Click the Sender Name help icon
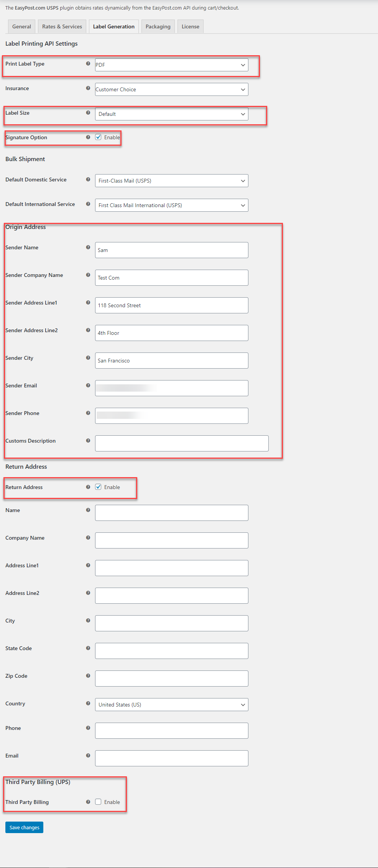 click(x=88, y=247)
